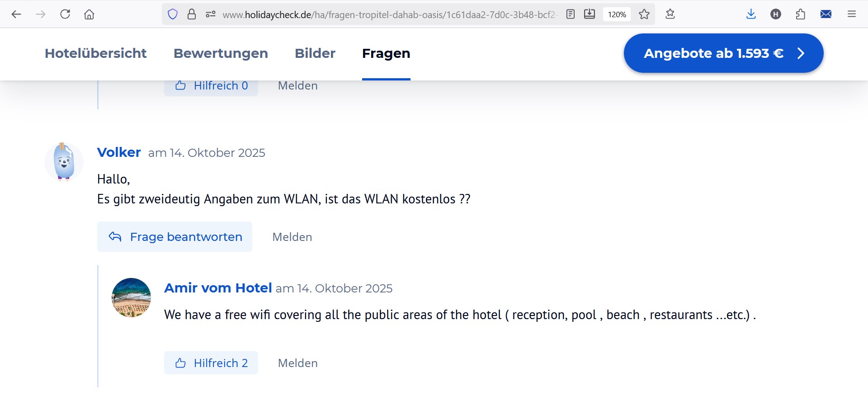Open tracking protection shield icon
The height and width of the screenshot is (405, 868).
[x=173, y=14]
